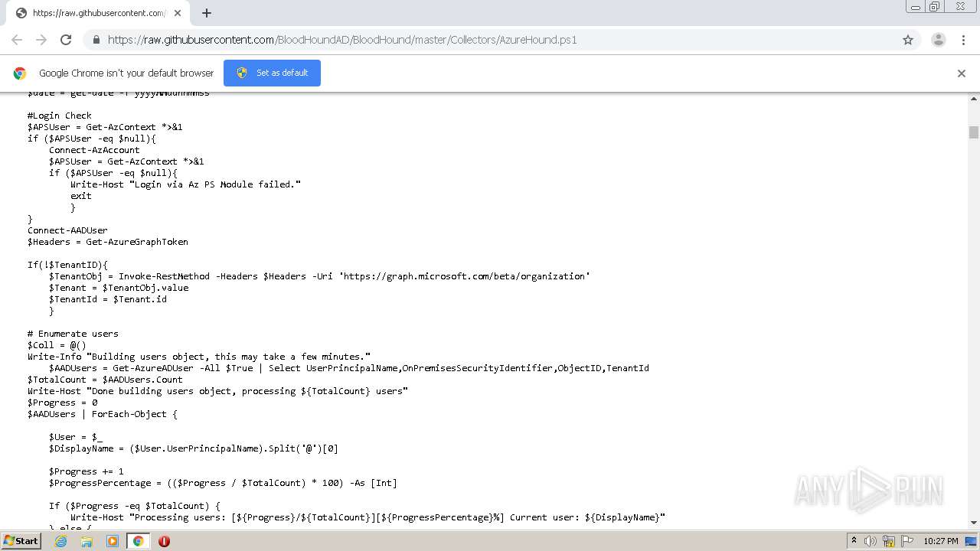Image resolution: width=980 pixels, height=551 pixels.
Task: Click the Chrome logo in the infobar
Action: [20, 73]
